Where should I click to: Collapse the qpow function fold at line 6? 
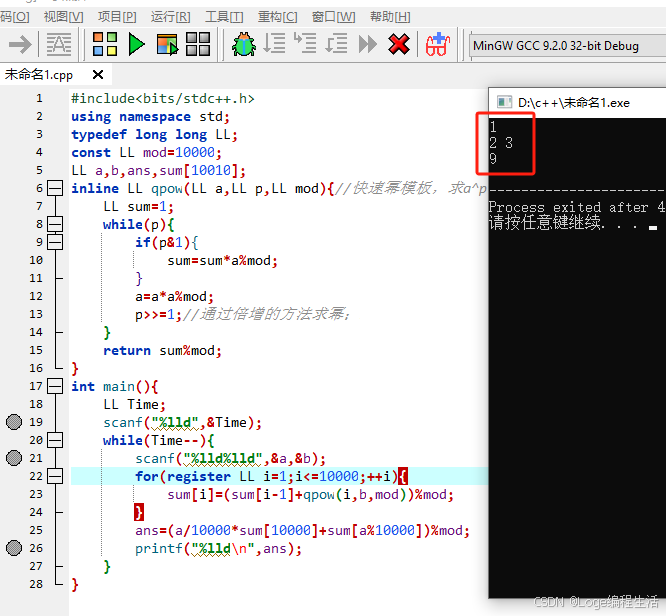[x=55, y=188]
